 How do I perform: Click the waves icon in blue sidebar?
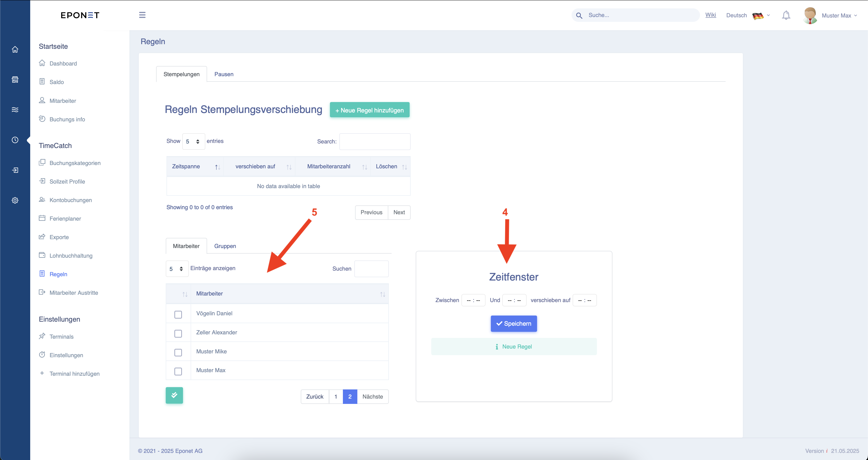pos(15,109)
